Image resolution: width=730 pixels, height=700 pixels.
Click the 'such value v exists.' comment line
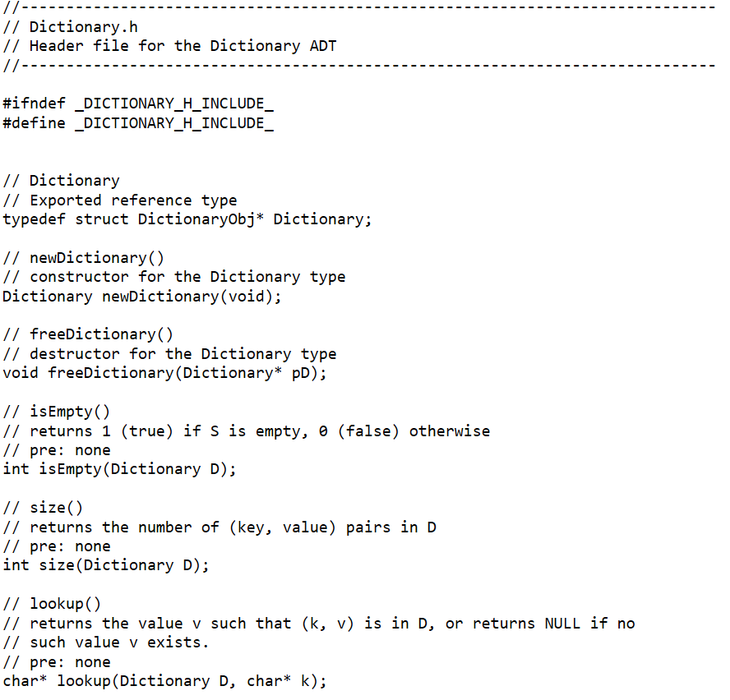pyautogui.click(x=106, y=642)
